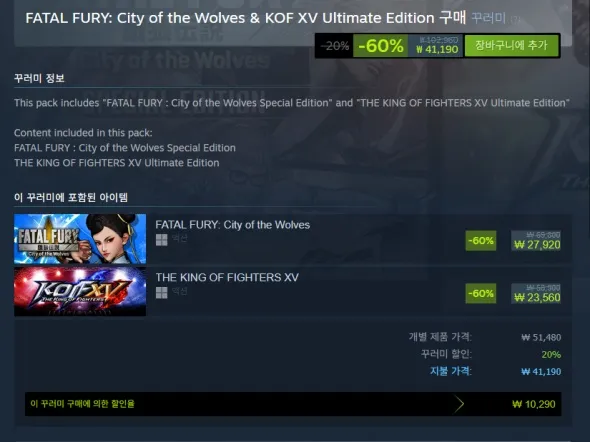This screenshot has width=590, height=442.
Task: Open the FATAL FURY City of the Wolves thumbnail
Action: tap(80, 239)
